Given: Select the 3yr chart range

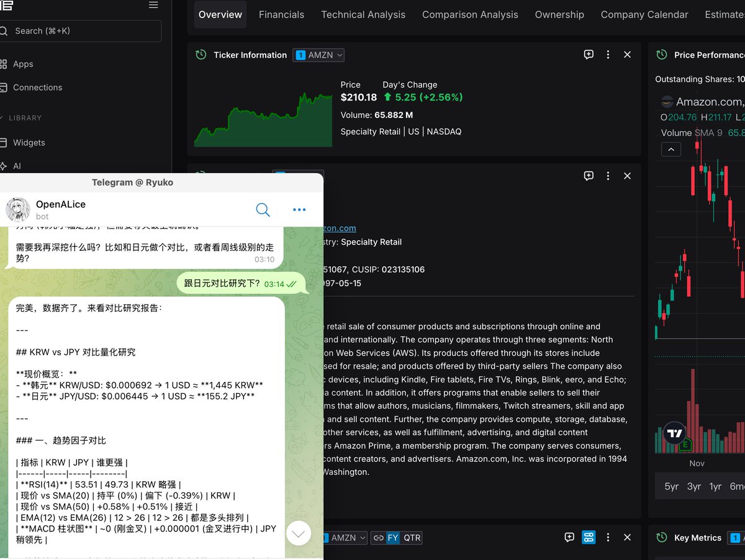Looking at the screenshot, I should (x=694, y=486).
